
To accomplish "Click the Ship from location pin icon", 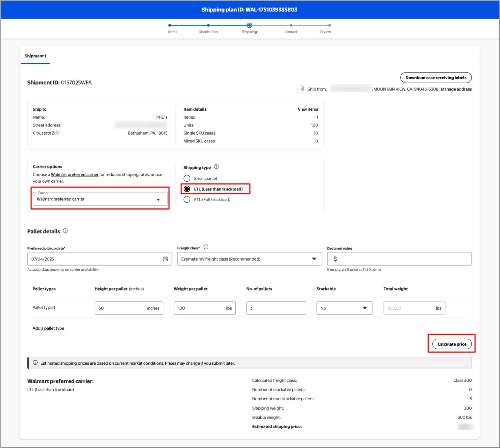I will (x=302, y=89).
